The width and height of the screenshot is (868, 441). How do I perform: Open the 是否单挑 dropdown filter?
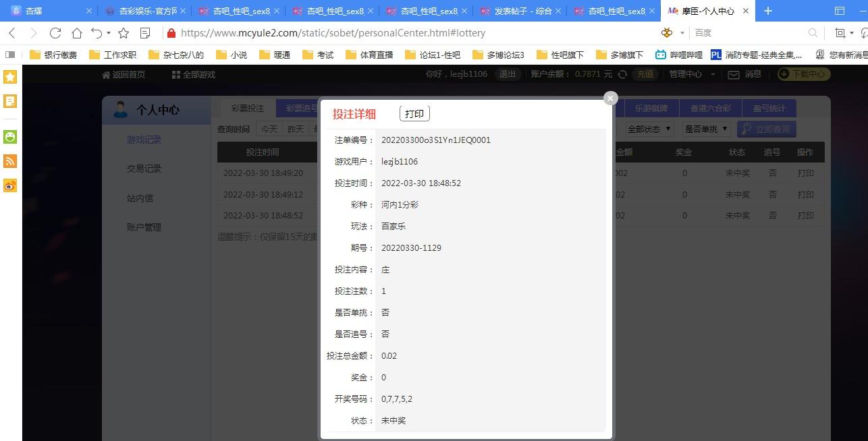point(706,129)
